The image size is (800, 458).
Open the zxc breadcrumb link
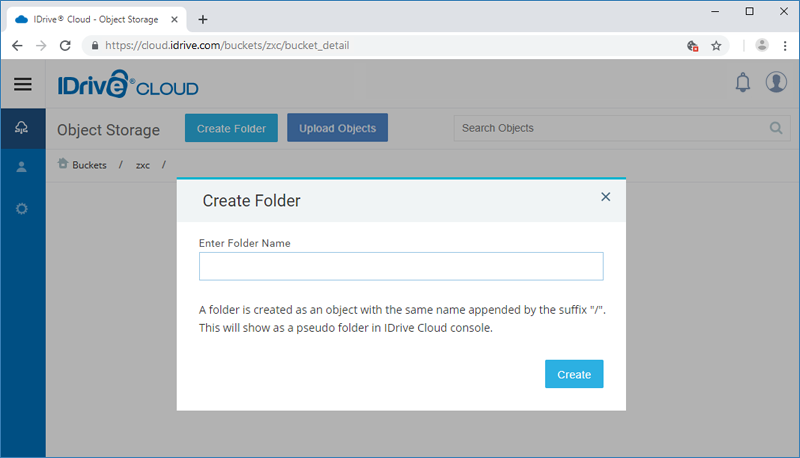pyautogui.click(x=143, y=165)
